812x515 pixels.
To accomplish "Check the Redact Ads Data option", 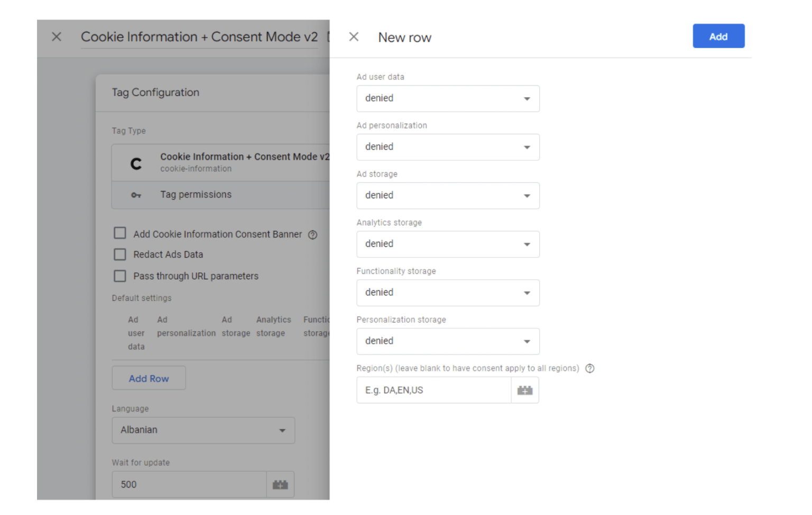I will [119, 254].
